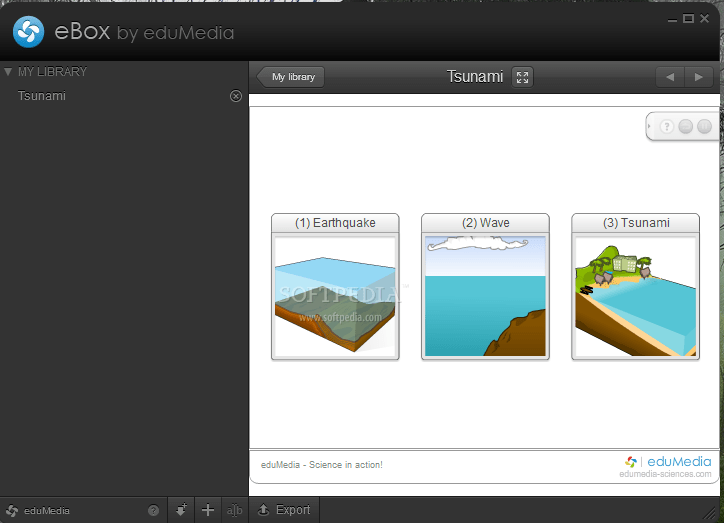Open help via bottom bar question mark

click(153, 511)
